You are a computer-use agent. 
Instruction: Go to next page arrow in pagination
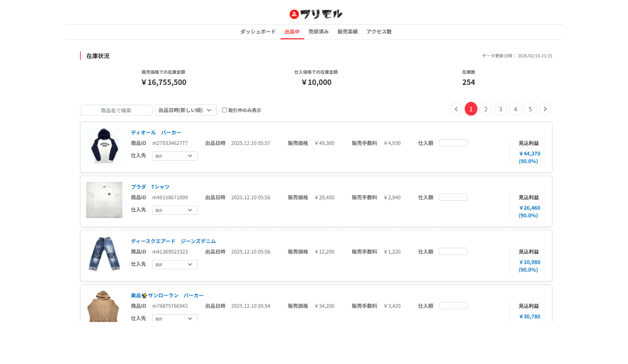[545, 109]
